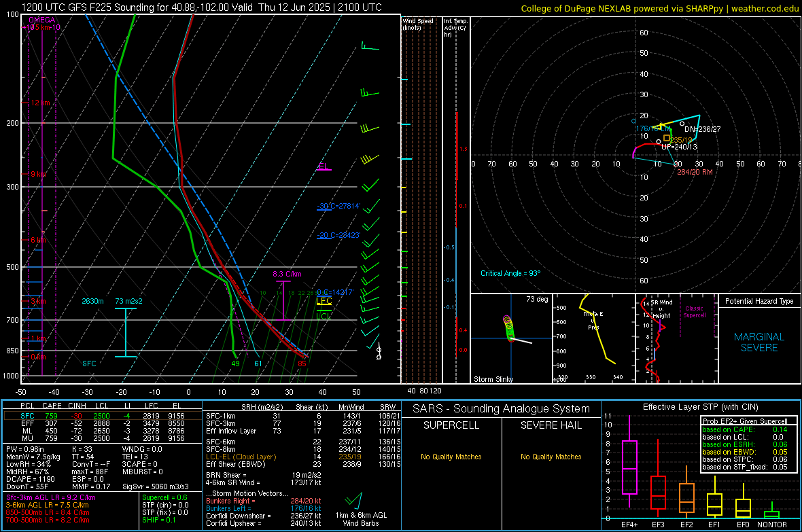Click the 'Sfc-3km AGL LR = 9.2 C/km' line
The height and width of the screenshot is (532, 802).
click(x=51, y=497)
